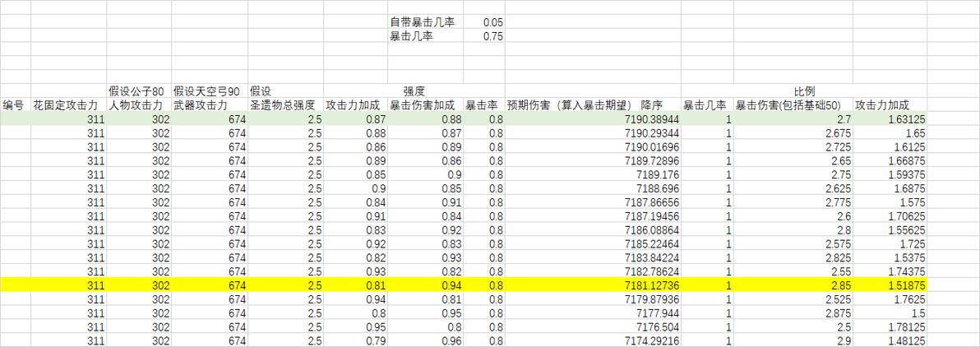Click 0.87 in the green row's 攻击力加成 column
The height and width of the screenshot is (347, 980).
point(355,118)
